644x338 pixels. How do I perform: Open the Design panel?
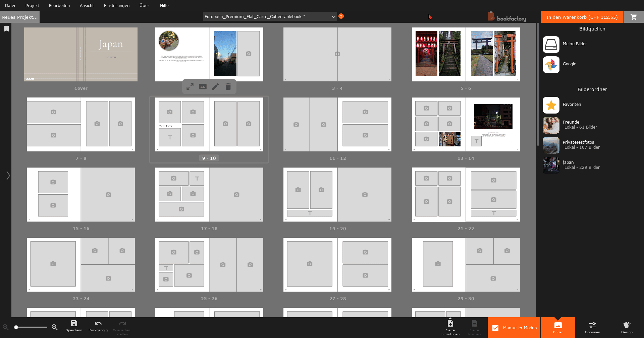point(627,328)
